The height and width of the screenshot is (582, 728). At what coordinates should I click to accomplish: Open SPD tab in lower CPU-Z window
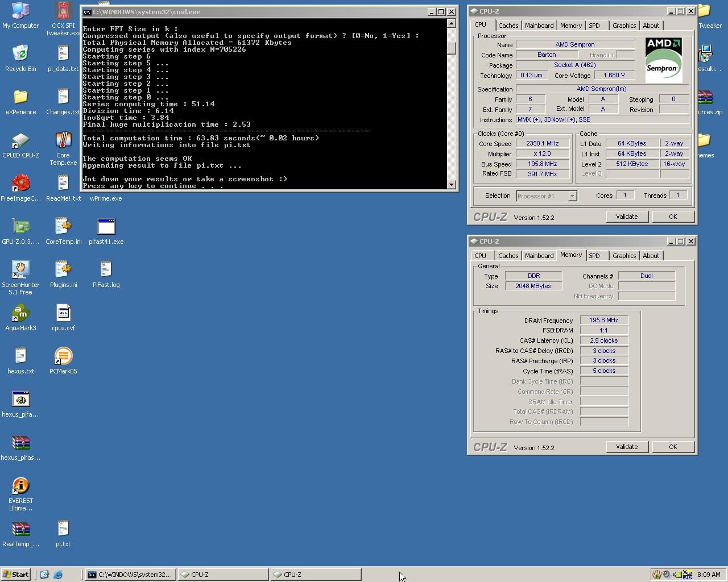click(594, 256)
